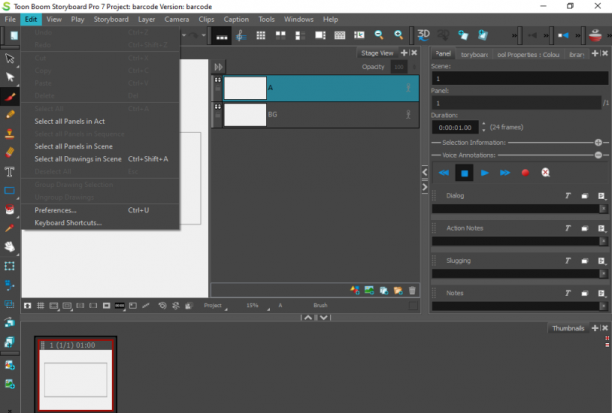Click the Duration time input field

455,128
